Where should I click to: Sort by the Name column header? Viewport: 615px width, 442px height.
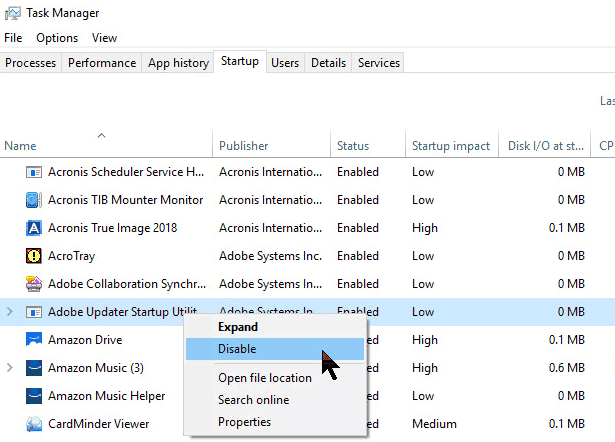pos(106,143)
